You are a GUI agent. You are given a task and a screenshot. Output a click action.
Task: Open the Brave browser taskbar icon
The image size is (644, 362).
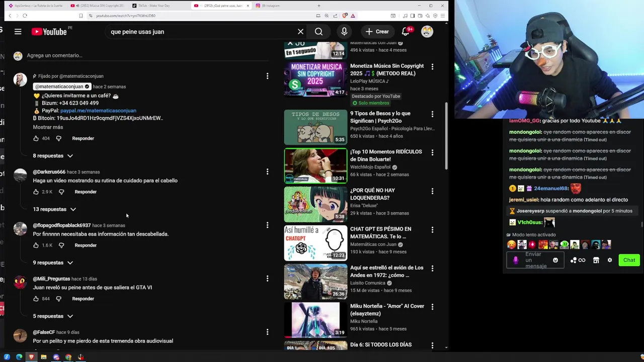(31, 357)
